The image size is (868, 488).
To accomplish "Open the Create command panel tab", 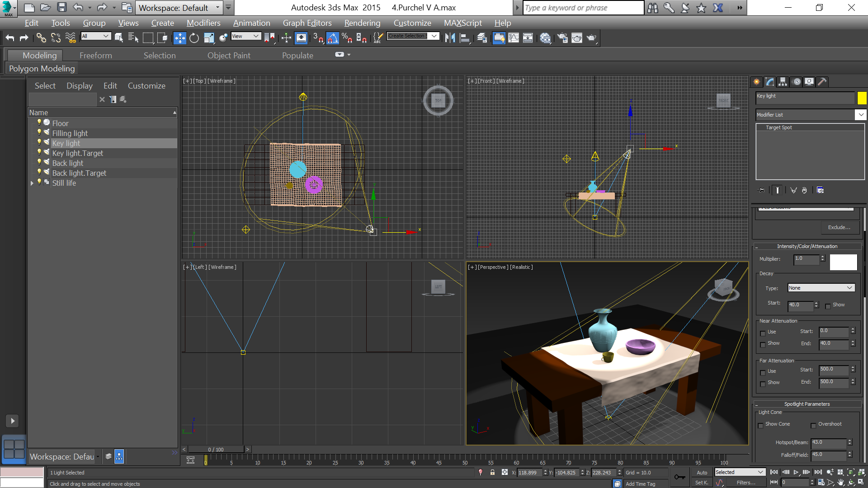I will coord(757,82).
